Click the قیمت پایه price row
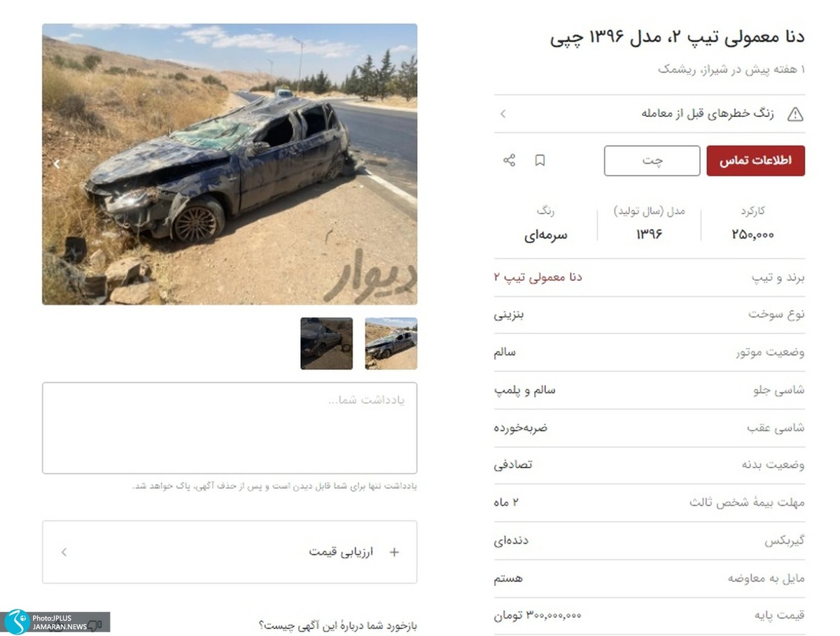 [650, 616]
